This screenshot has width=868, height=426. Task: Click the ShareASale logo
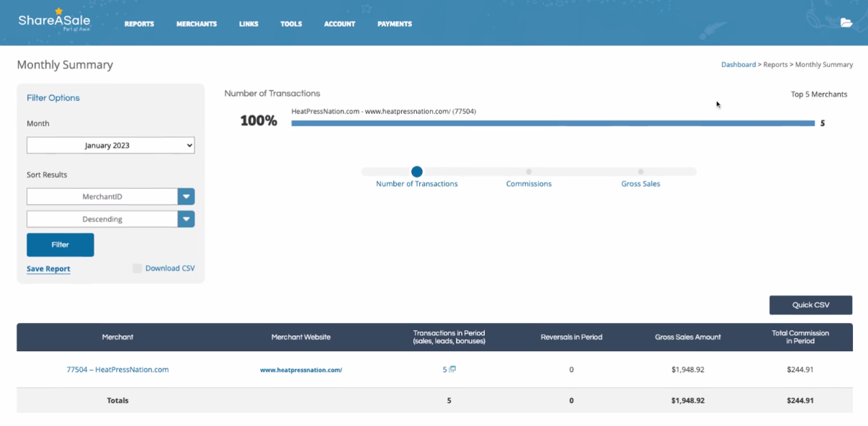[x=54, y=19]
